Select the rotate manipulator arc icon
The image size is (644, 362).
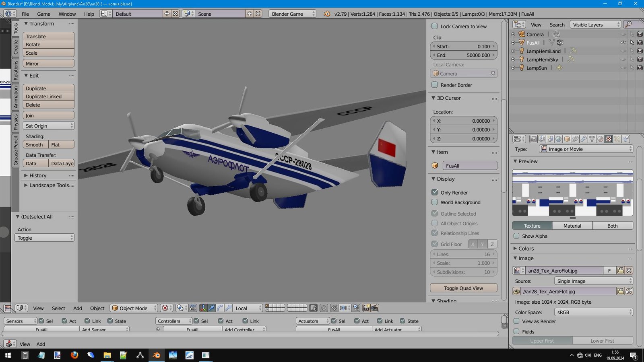click(220, 308)
